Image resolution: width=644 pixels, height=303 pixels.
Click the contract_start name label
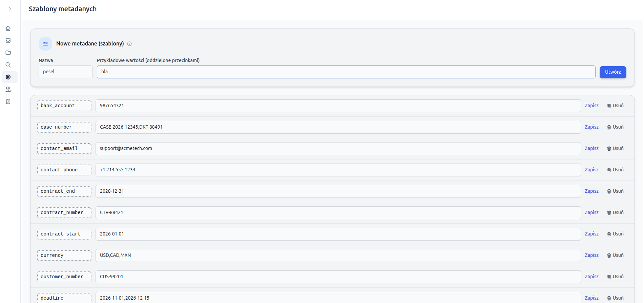click(x=64, y=234)
